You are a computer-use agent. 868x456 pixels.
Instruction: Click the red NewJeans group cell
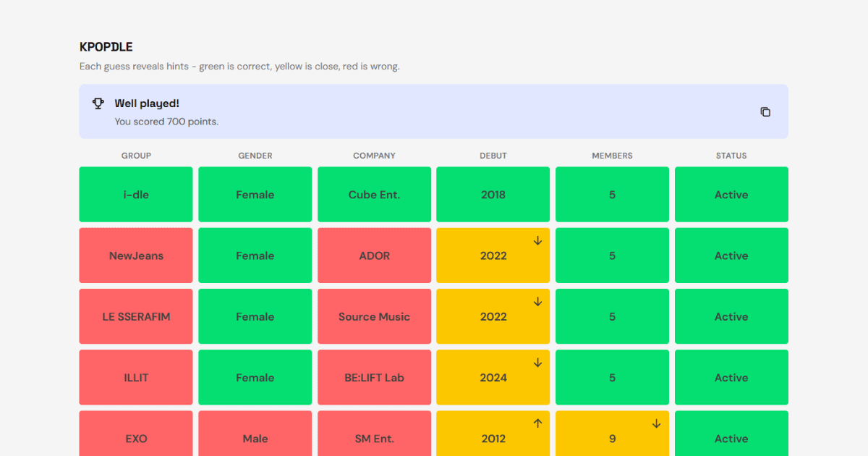[x=136, y=256]
